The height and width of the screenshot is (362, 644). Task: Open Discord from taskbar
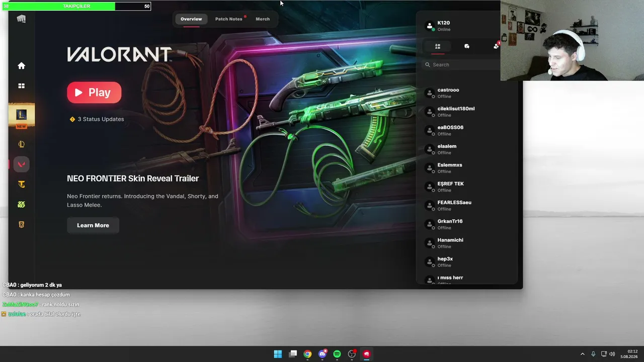323,354
